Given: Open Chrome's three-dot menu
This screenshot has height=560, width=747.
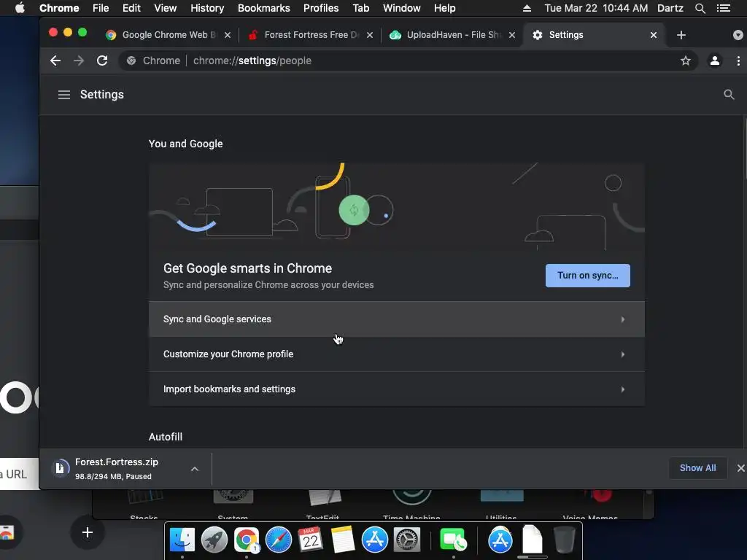Looking at the screenshot, I should (738, 61).
